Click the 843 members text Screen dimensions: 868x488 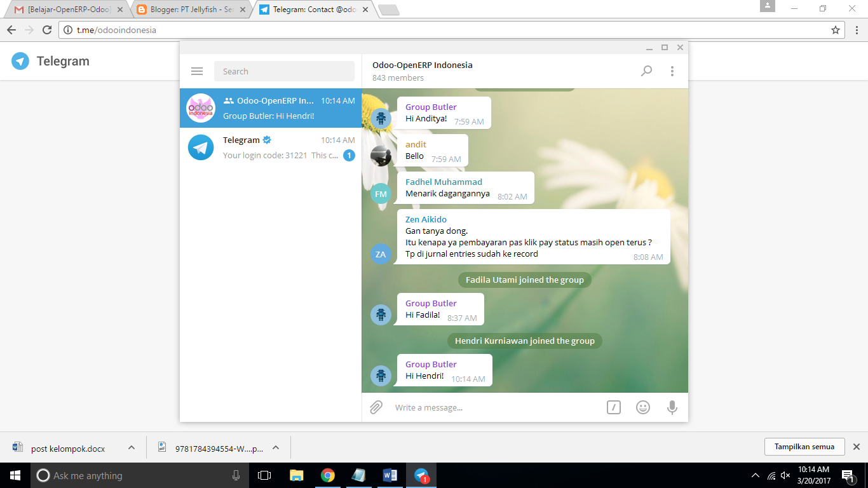coord(398,78)
